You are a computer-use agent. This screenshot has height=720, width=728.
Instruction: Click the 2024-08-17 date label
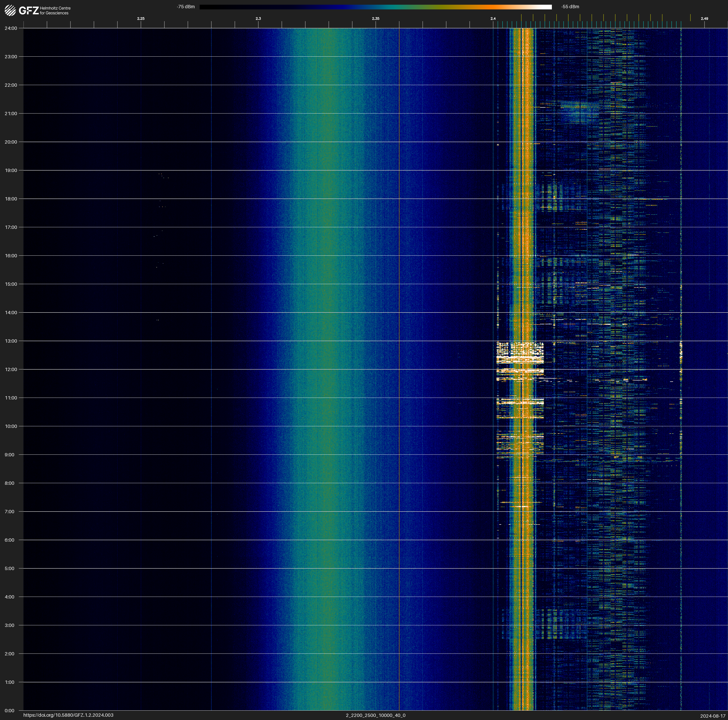pos(713,716)
